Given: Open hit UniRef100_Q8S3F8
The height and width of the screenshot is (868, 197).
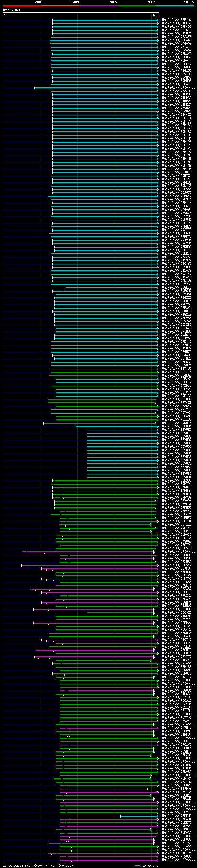Looking at the screenshot, I should point(177,37).
